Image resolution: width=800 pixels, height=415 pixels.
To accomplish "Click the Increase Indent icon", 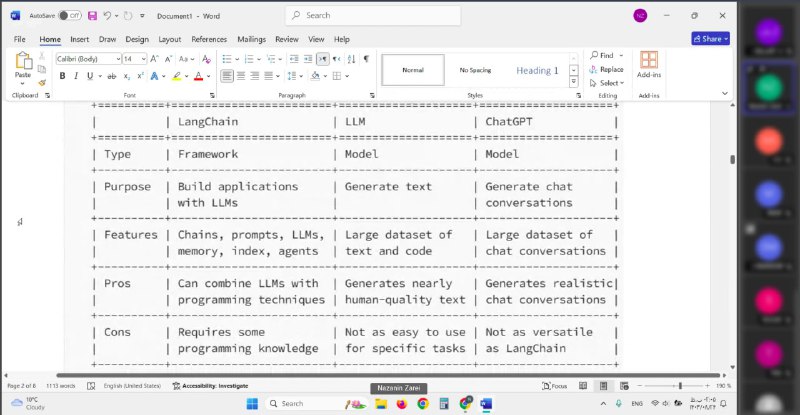I will (x=308, y=59).
